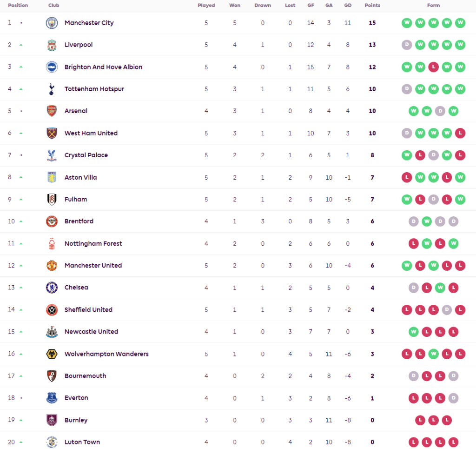
Task: Click the Burnley club badge
Action: (x=52, y=420)
